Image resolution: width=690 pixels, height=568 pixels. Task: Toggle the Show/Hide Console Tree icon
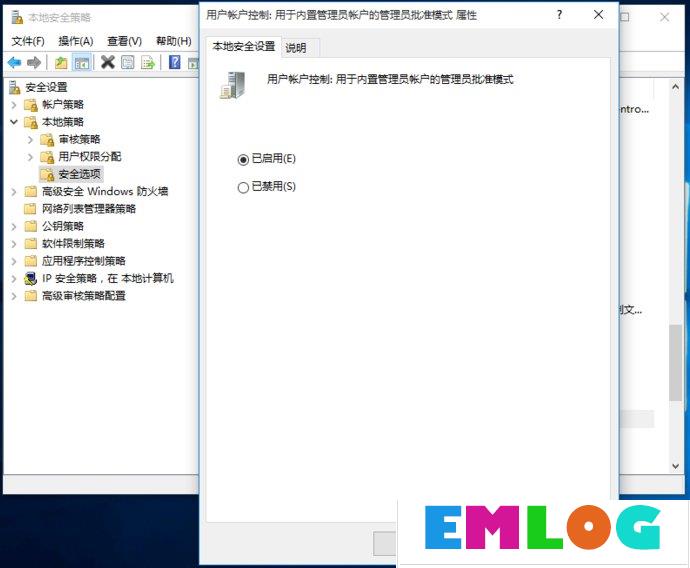click(x=82, y=62)
